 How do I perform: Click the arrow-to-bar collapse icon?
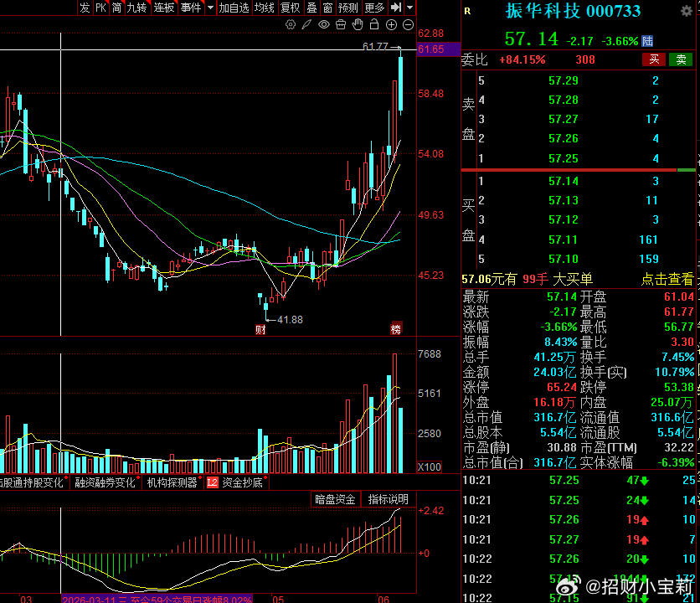click(x=395, y=8)
